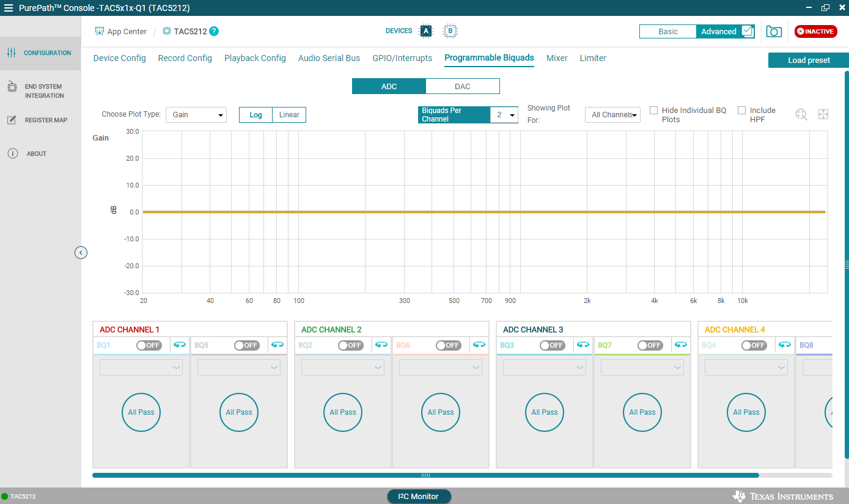Toggle BQ1 switch on for ADC Channel 1

(x=149, y=345)
